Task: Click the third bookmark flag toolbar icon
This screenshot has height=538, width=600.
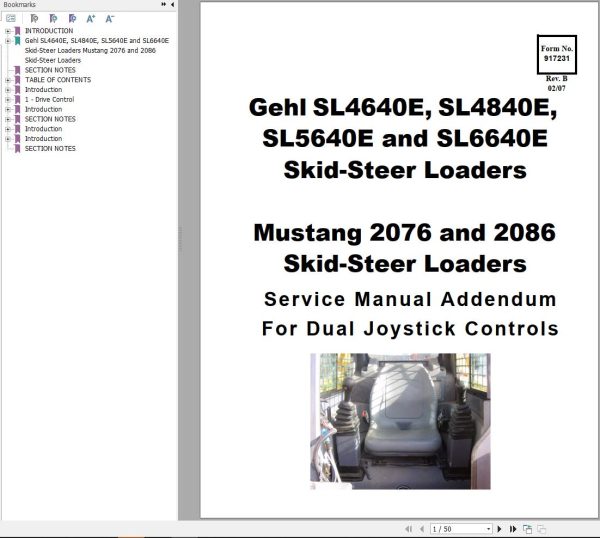Action: [x=72, y=18]
